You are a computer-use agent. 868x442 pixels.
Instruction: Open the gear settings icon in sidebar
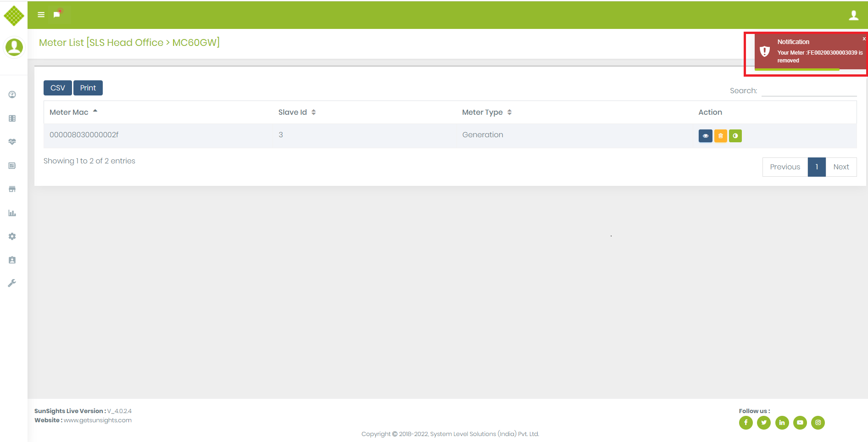point(12,236)
